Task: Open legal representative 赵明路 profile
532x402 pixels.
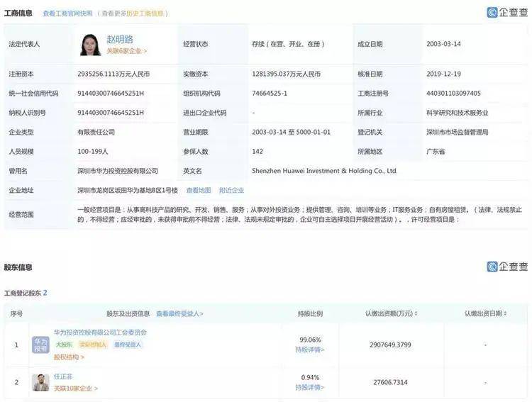Action: click(120, 40)
